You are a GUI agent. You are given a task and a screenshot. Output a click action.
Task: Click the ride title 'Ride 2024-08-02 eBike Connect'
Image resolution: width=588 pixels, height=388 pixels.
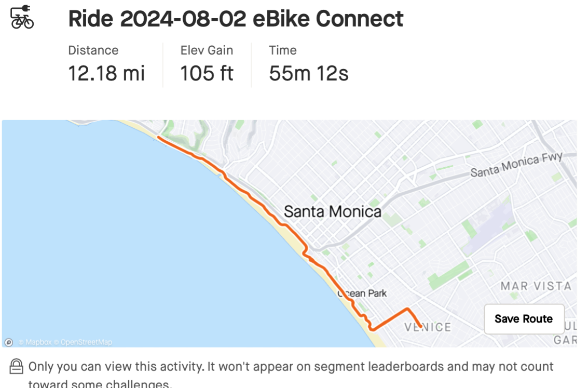click(x=236, y=19)
